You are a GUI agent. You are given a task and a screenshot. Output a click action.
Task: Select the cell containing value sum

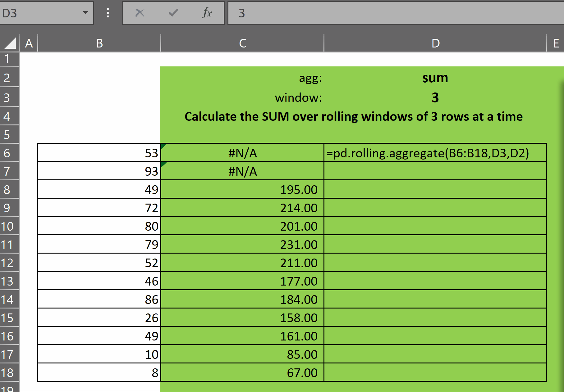[x=435, y=78]
